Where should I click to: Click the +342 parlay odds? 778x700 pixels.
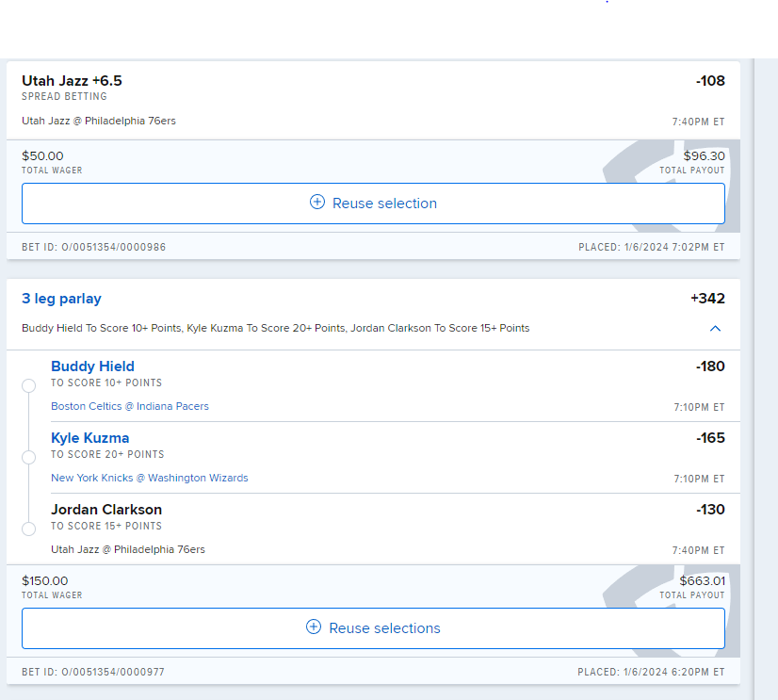707,299
